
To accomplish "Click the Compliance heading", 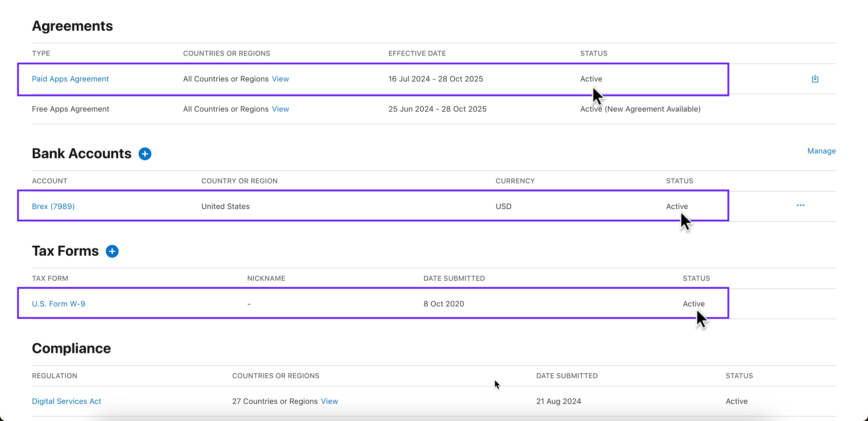I will click(71, 349).
